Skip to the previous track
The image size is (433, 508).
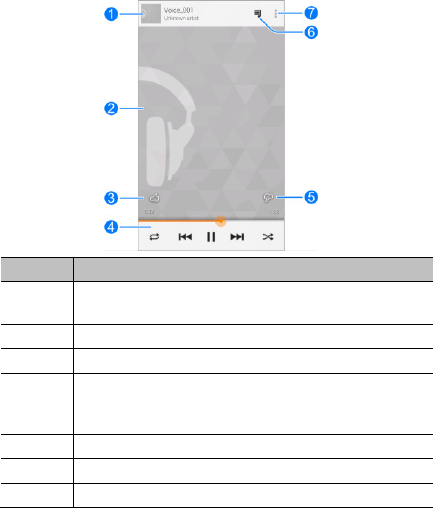[185, 237]
